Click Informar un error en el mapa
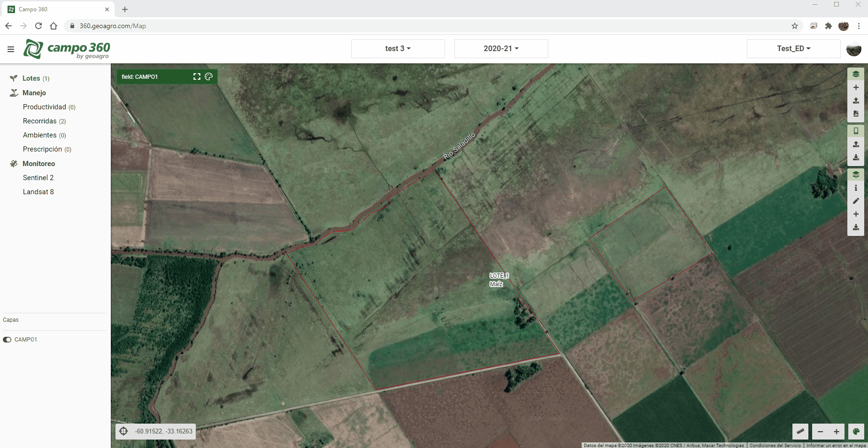The image size is (868, 448). [x=836, y=445]
